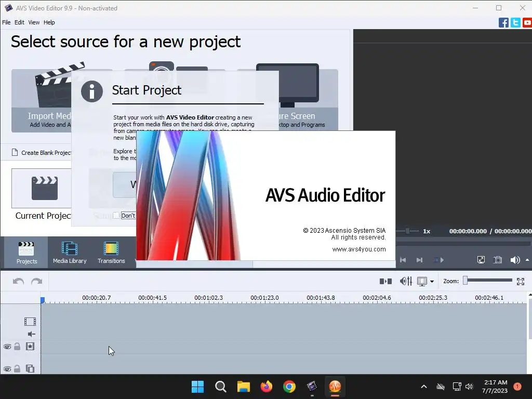The height and width of the screenshot is (399, 532).
Task: Open the Projects tab
Action: [26, 252]
